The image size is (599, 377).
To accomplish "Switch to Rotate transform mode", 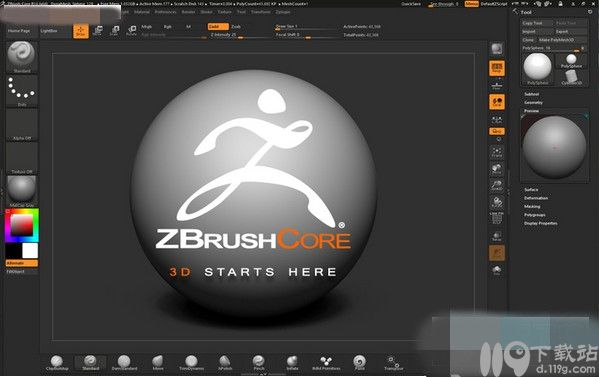I will point(131,31).
